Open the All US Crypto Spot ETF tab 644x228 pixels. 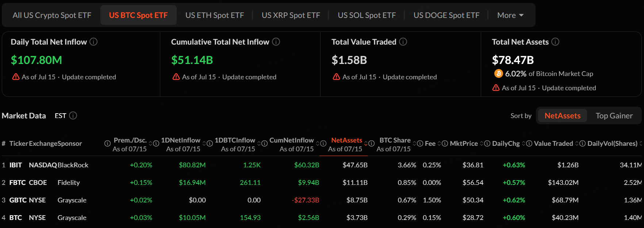[x=52, y=15]
